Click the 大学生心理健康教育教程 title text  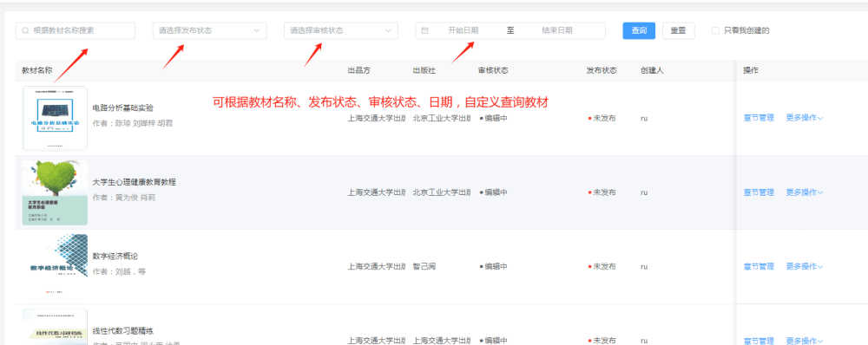[x=135, y=182]
